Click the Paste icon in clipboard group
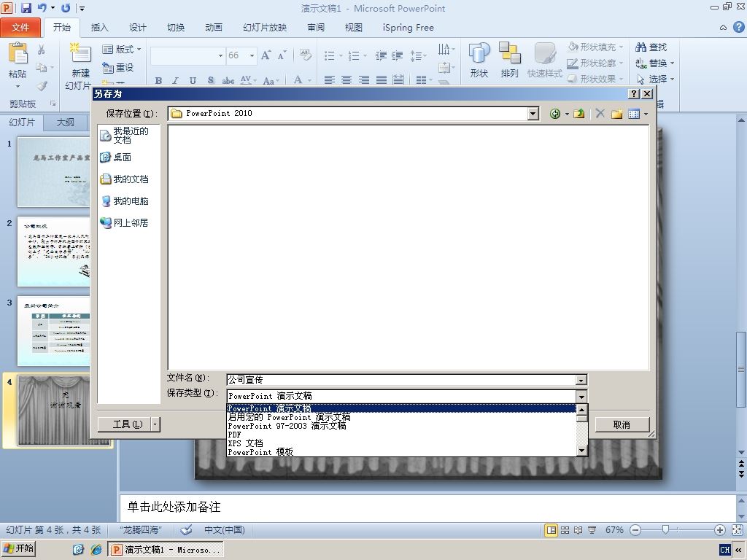 click(18, 53)
